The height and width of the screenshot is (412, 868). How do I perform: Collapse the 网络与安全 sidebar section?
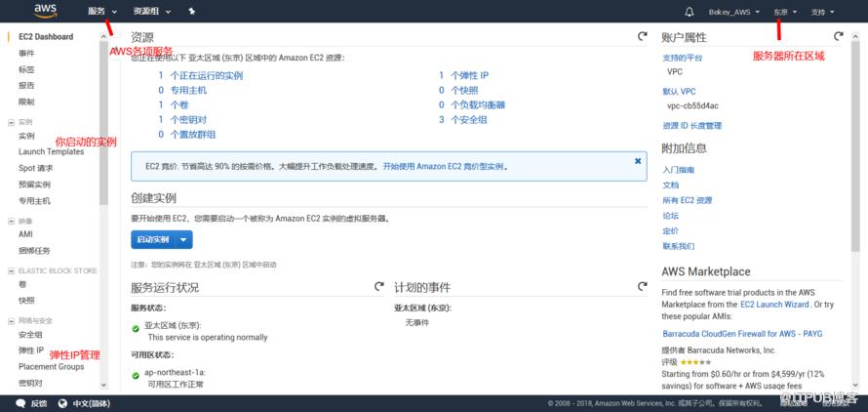(12, 321)
